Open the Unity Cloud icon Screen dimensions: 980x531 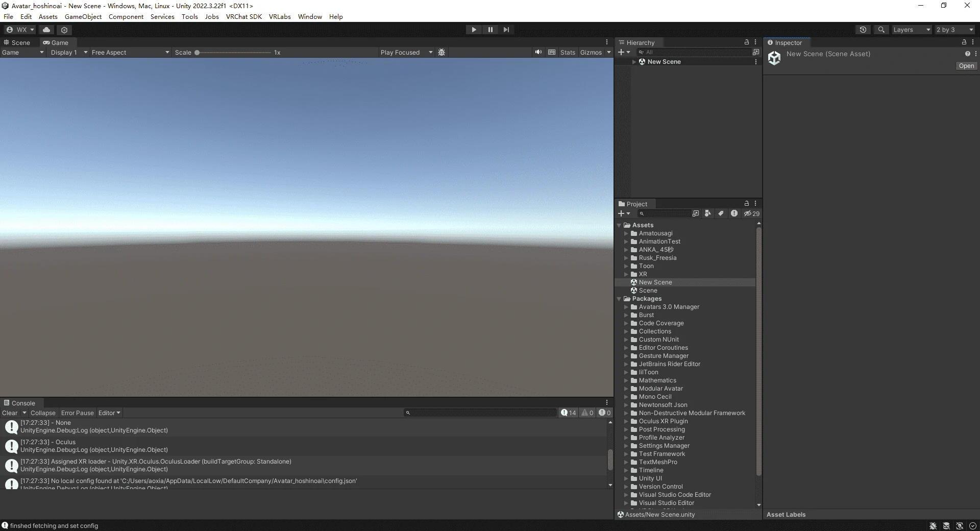[46, 30]
